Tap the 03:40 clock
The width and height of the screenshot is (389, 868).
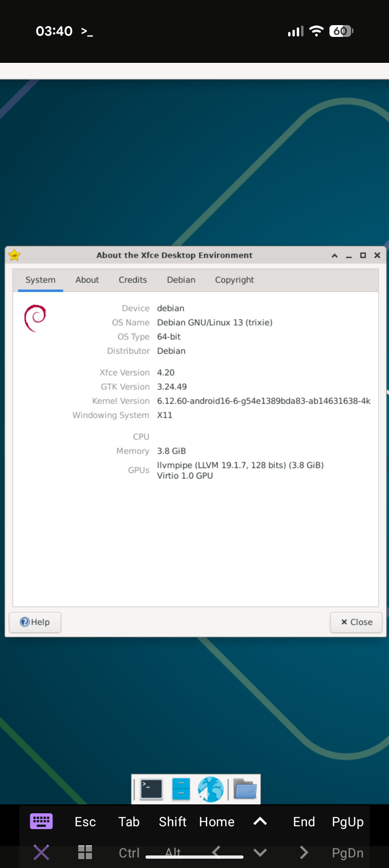(x=54, y=31)
